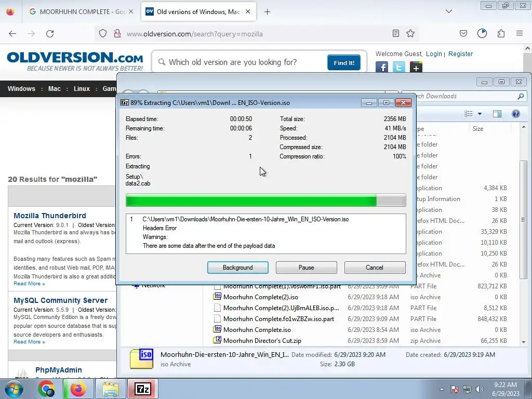This screenshot has width=532, height=399.
Task: Click the insecure connection lock icon
Action: [x=117, y=34]
